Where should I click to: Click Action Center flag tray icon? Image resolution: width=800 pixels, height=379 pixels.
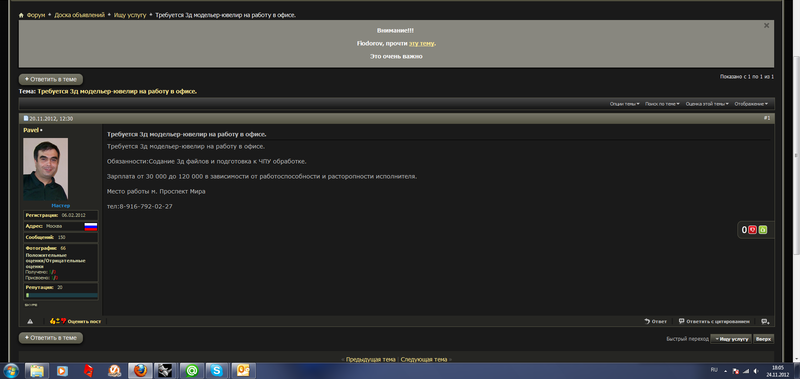click(736, 371)
